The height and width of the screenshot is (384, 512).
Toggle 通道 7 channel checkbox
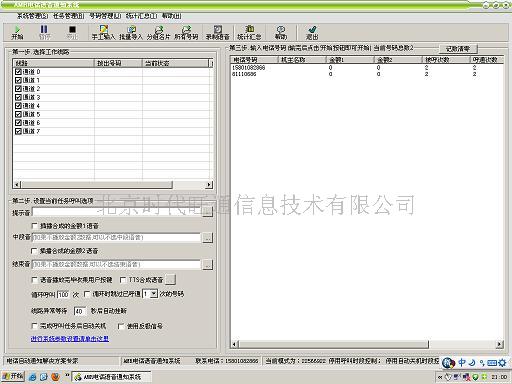[18, 131]
